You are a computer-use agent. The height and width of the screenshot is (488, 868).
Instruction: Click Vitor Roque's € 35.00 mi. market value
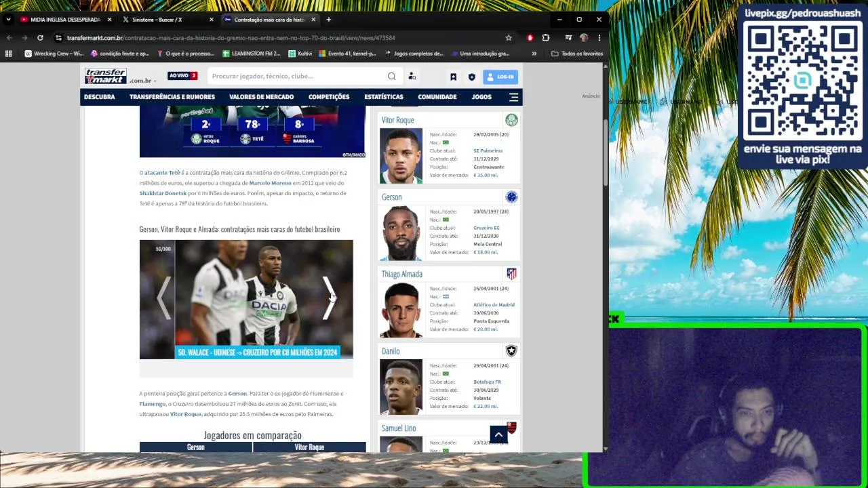click(x=486, y=175)
